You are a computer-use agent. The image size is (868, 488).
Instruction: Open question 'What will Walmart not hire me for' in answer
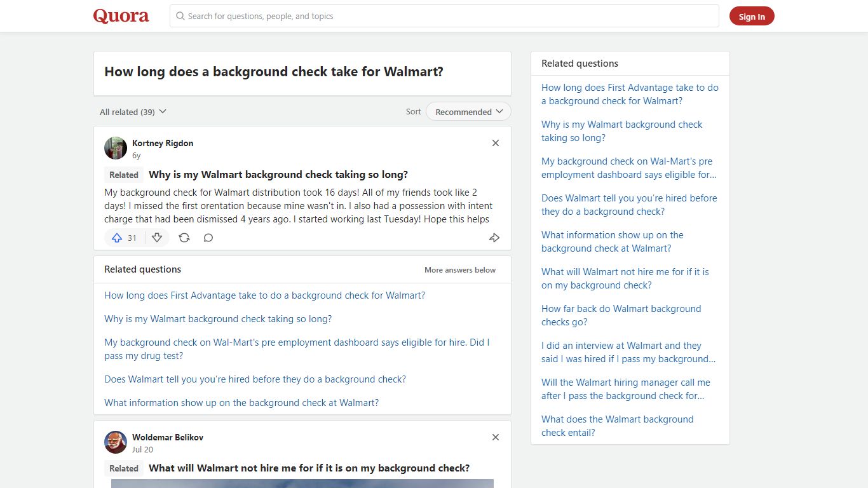tap(309, 468)
